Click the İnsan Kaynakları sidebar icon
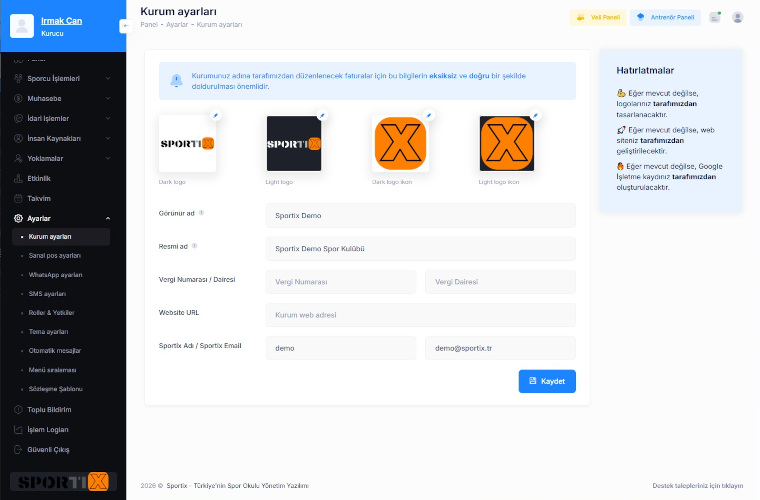The image size is (760, 500). tap(18, 138)
